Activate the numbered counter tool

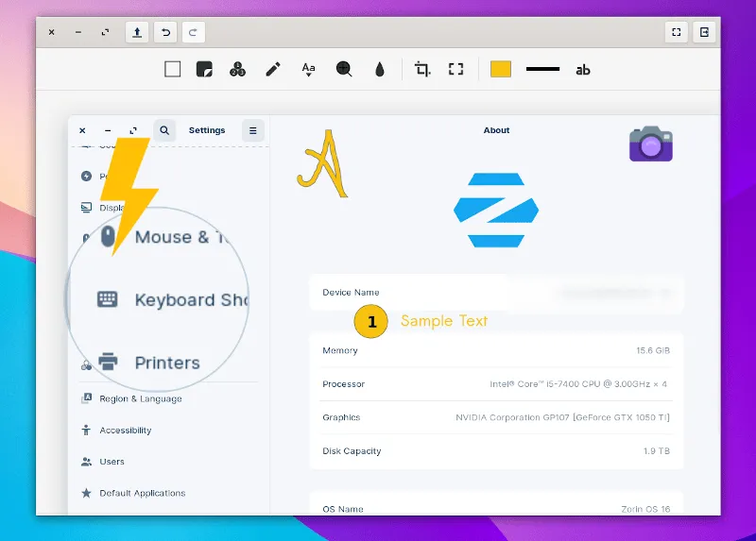238,69
